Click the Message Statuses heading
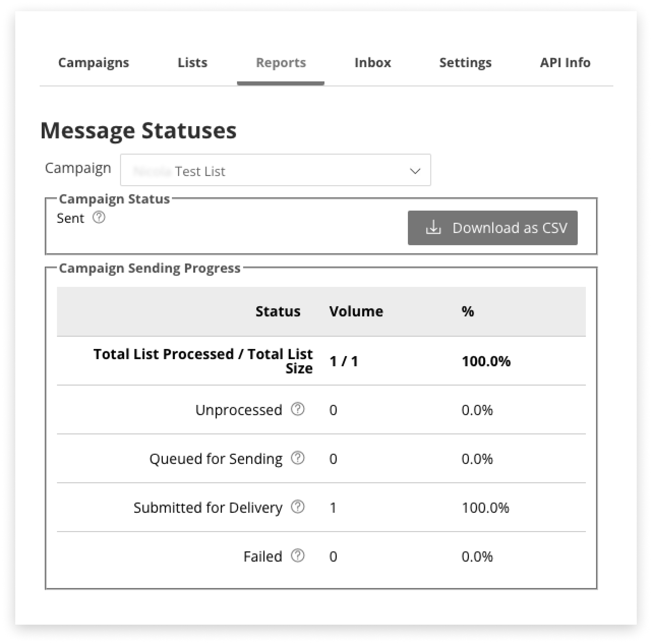The image size is (652, 644). point(138,130)
